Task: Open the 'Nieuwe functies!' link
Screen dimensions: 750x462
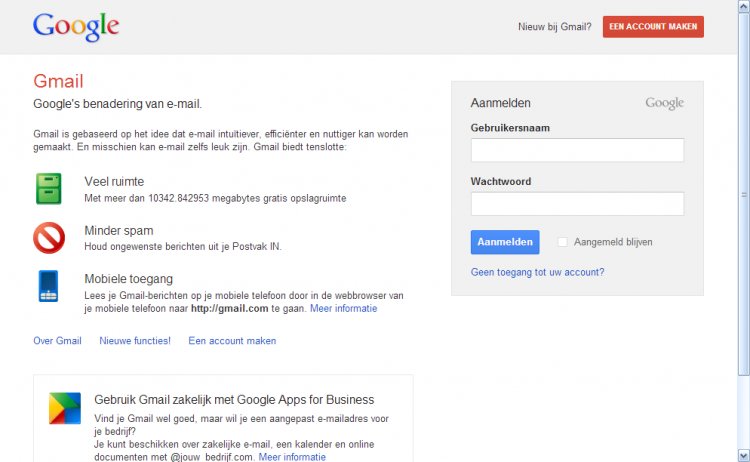Action: 135,341
